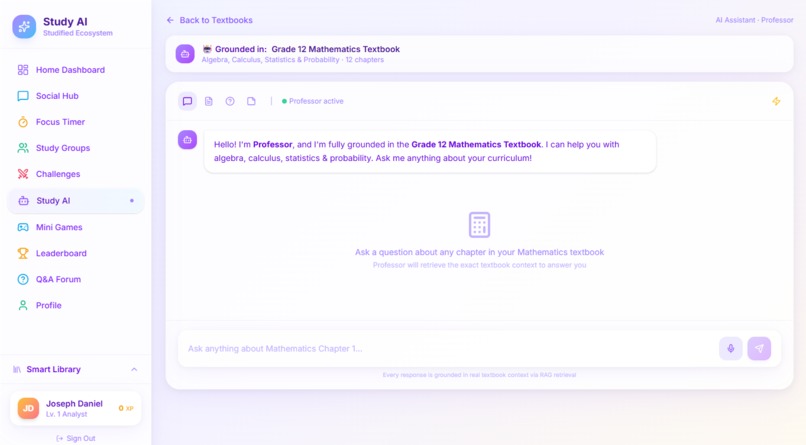The width and height of the screenshot is (806, 445).
Task: Click the robot avatar in the textbook header
Action: point(185,54)
